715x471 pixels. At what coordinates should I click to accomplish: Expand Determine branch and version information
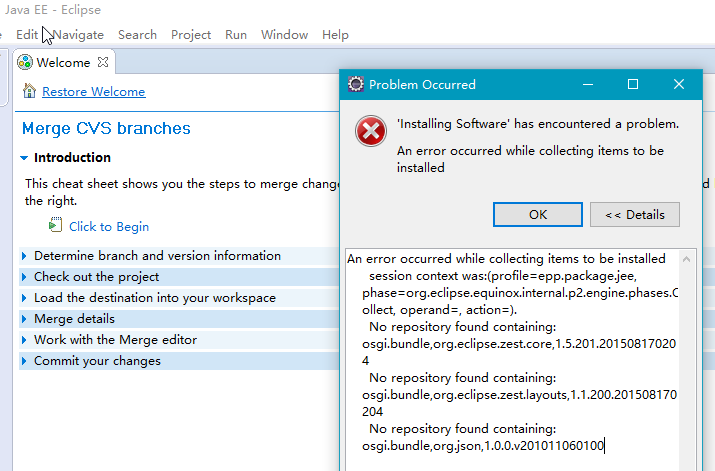click(24, 256)
